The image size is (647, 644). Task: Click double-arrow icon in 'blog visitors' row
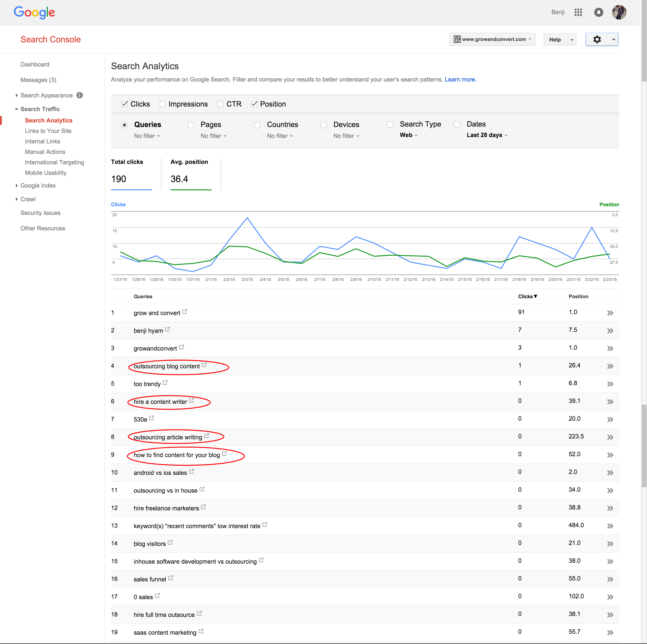610,544
